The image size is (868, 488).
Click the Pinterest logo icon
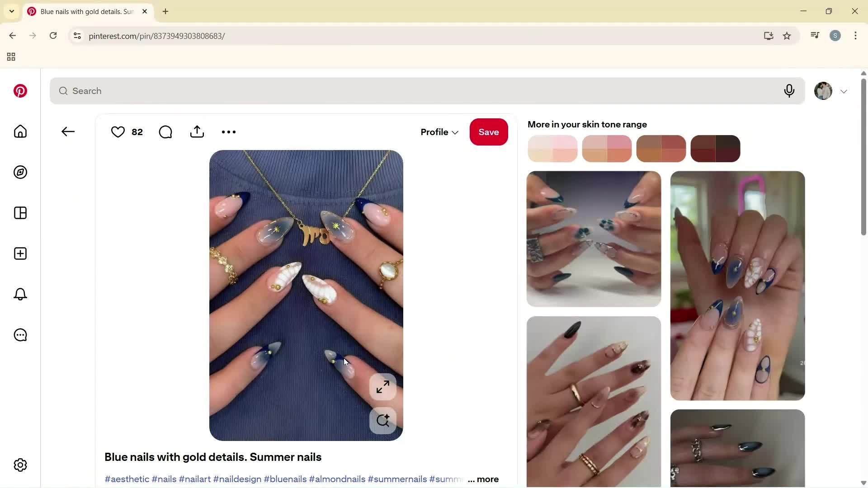click(x=20, y=91)
